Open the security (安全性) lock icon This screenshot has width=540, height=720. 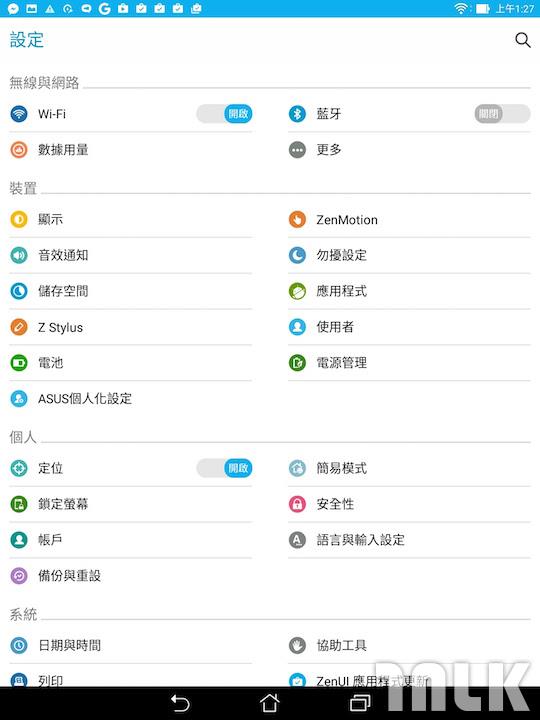297,504
